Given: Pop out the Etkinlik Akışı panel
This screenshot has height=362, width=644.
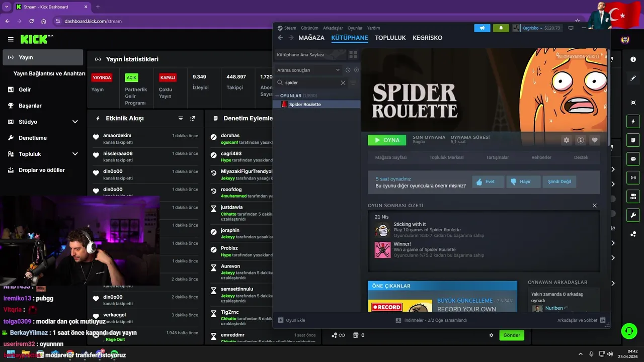Looking at the screenshot, I should [x=193, y=118].
